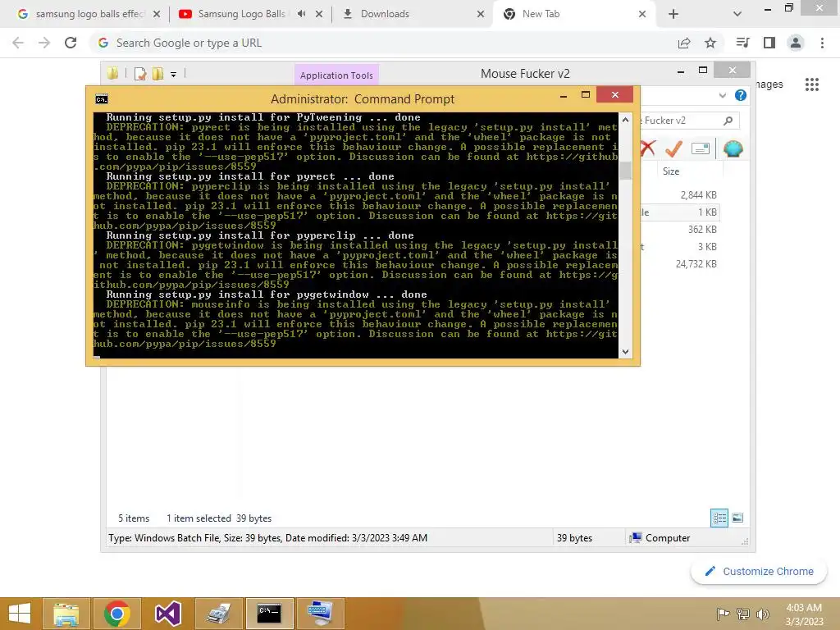Image resolution: width=840 pixels, height=630 pixels.
Task: Open Action Center flag icon
Action: click(x=723, y=614)
